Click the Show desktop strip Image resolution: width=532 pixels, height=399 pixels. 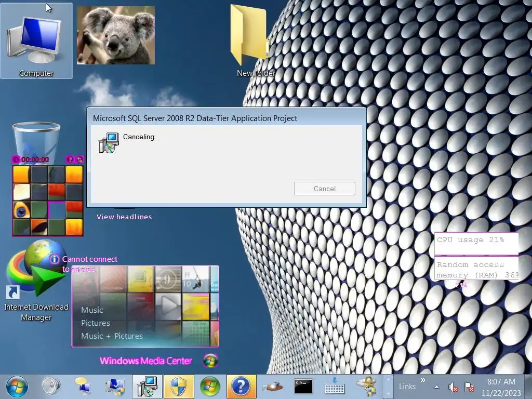pos(528,387)
